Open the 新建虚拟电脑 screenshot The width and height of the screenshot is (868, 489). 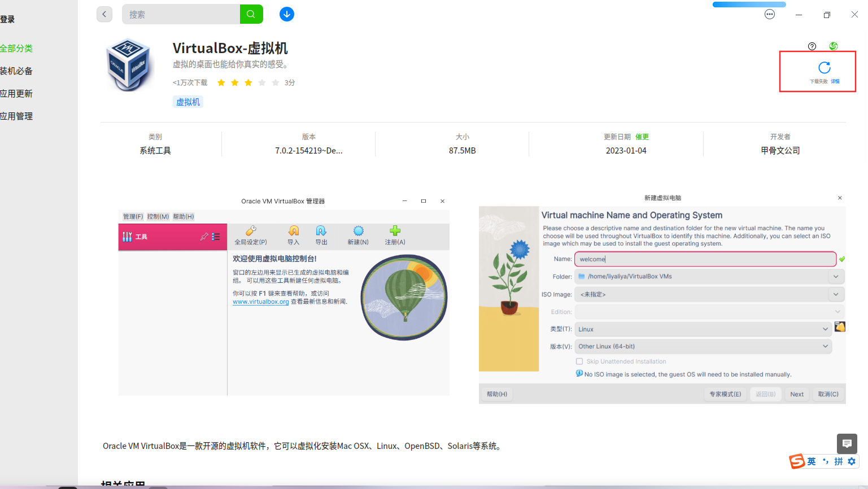[662, 298]
